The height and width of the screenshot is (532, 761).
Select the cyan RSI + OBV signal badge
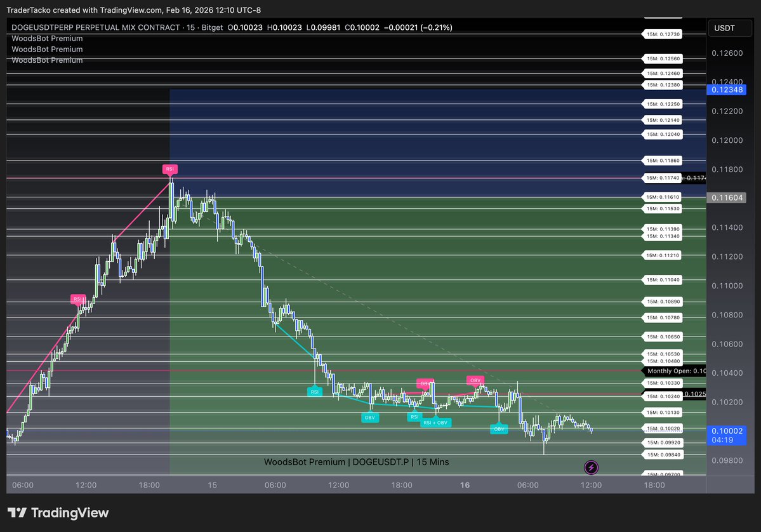(x=435, y=422)
